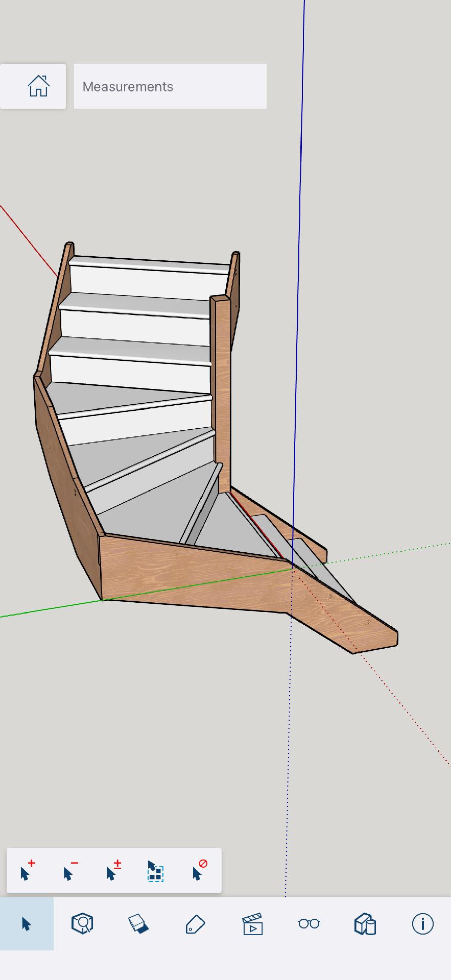Toggle the add/subtract selection mode
The height and width of the screenshot is (980, 451).
(x=113, y=871)
